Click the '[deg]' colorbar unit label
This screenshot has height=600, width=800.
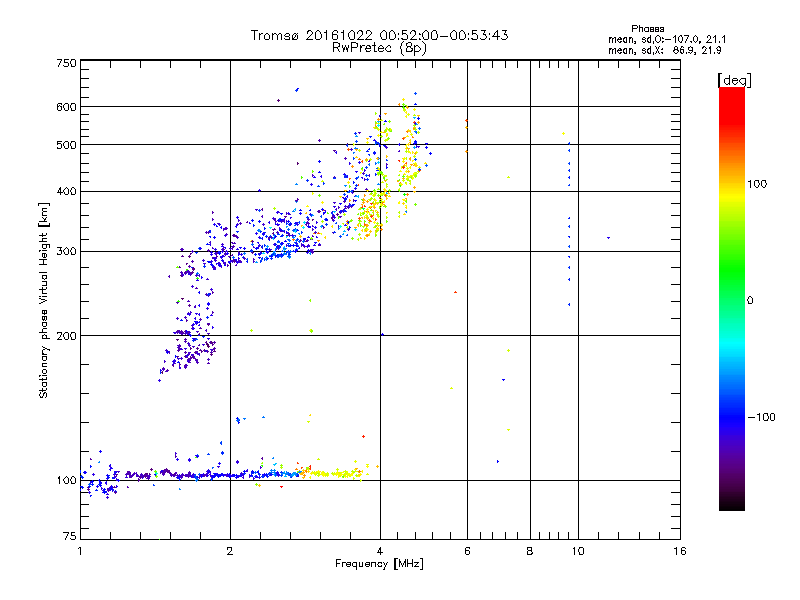pos(734,80)
